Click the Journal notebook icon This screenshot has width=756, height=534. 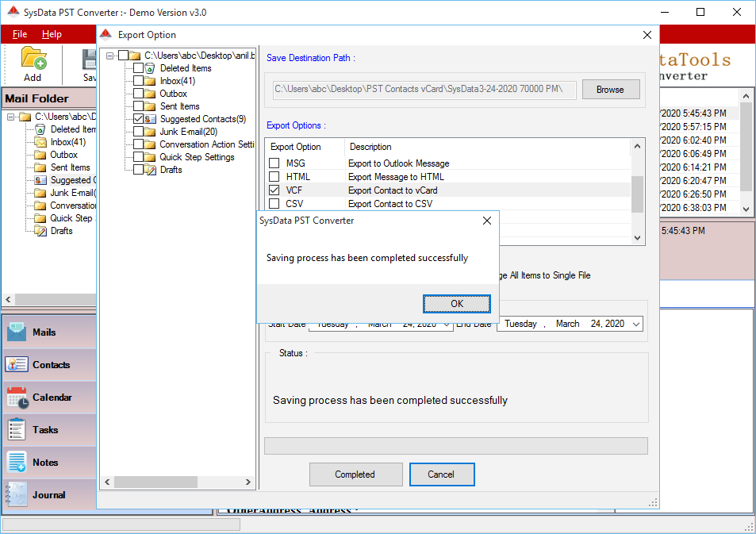[17, 494]
